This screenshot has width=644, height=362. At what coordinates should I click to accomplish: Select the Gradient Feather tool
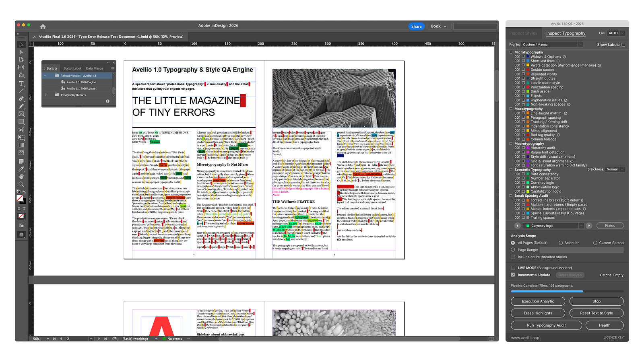tap(21, 153)
